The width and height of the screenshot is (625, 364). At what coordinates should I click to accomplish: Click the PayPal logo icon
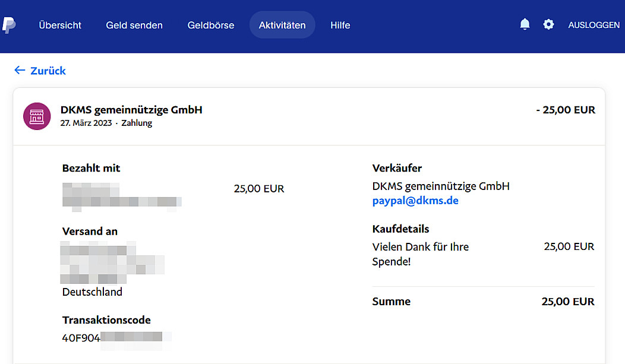[8, 25]
